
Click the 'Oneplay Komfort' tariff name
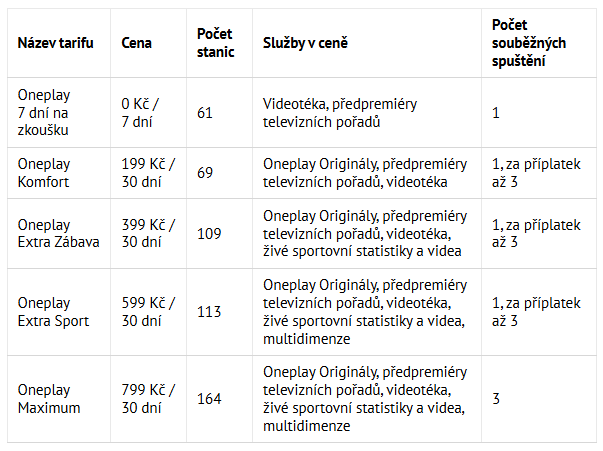point(44,173)
